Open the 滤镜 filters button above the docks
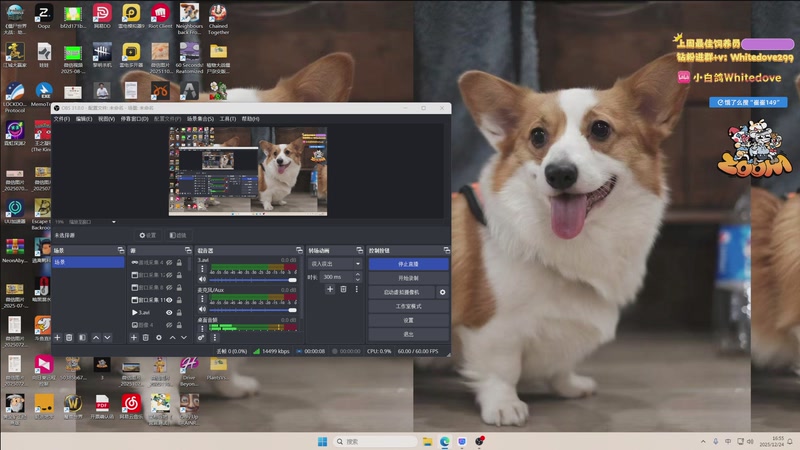 (178, 235)
